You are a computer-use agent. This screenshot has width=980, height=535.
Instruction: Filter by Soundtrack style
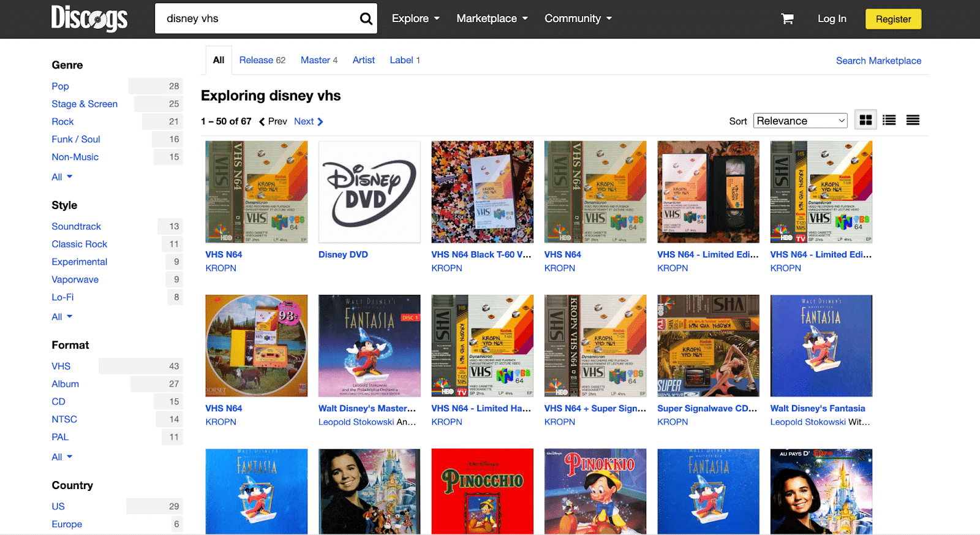76,227
